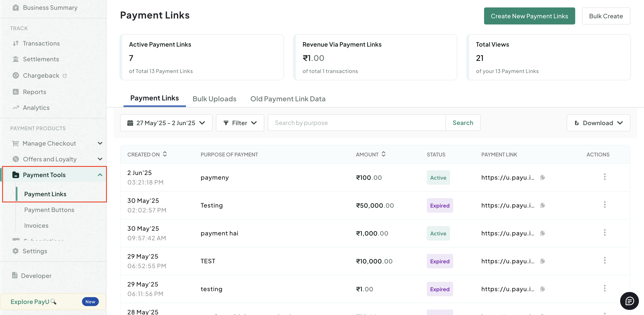The width and height of the screenshot is (644, 315).
Task: Click the Analytics trend line icon
Action: [x=16, y=108]
